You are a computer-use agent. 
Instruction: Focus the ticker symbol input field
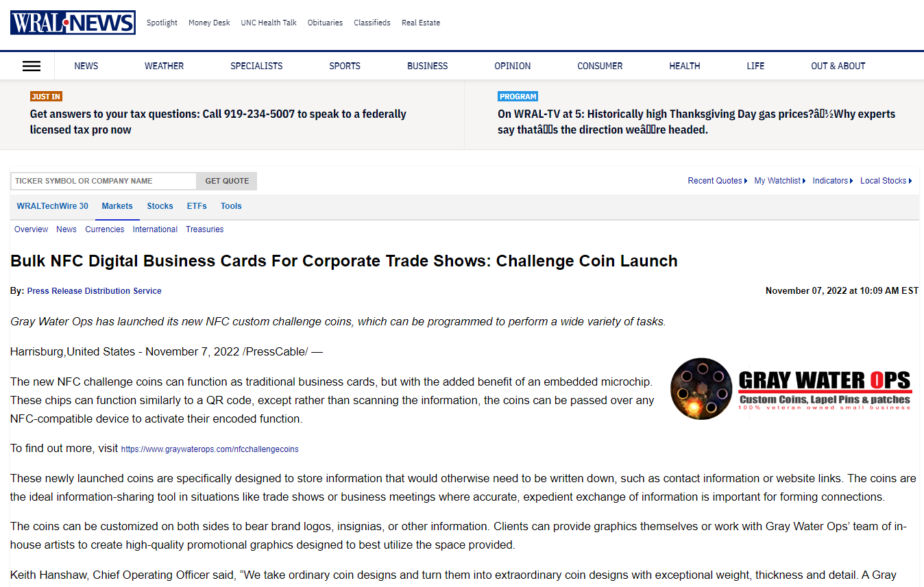[104, 181]
